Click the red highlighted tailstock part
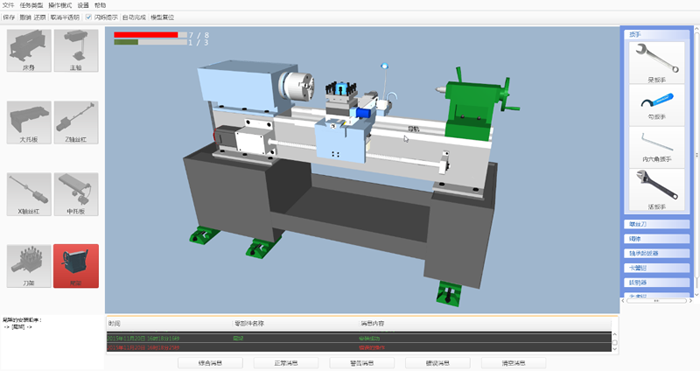The width and height of the screenshot is (700, 371). (76, 266)
